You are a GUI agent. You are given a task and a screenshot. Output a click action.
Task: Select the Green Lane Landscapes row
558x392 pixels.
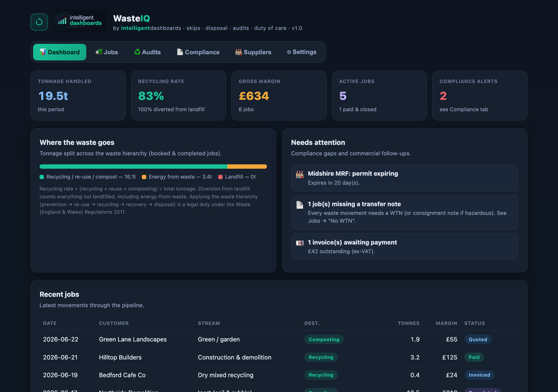coord(279,339)
